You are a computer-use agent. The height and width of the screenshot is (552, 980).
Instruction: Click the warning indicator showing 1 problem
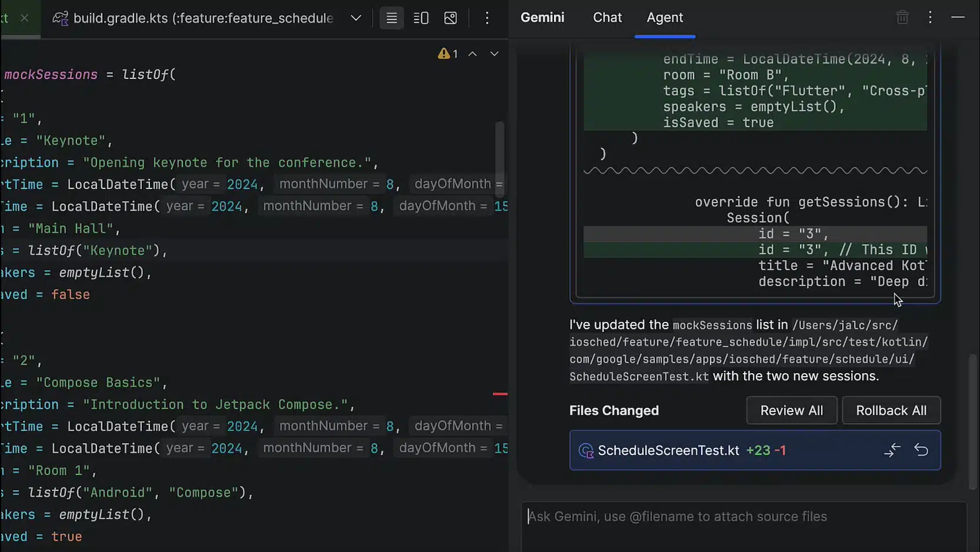[x=448, y=54]
